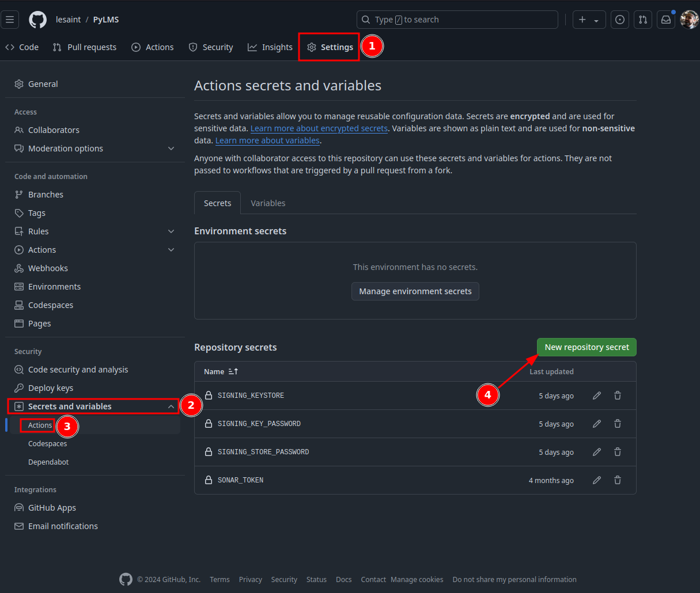This screenshot has height=593, width=700.
Task: Click footer GitHub logo icon
Action: (x=126, y=579)
